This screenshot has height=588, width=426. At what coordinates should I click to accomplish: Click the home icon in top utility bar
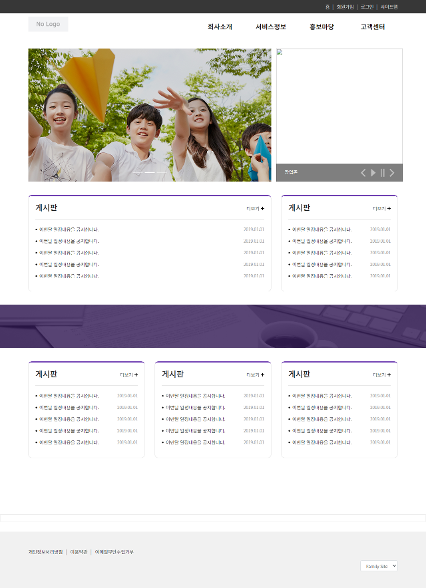coord(327,7)
